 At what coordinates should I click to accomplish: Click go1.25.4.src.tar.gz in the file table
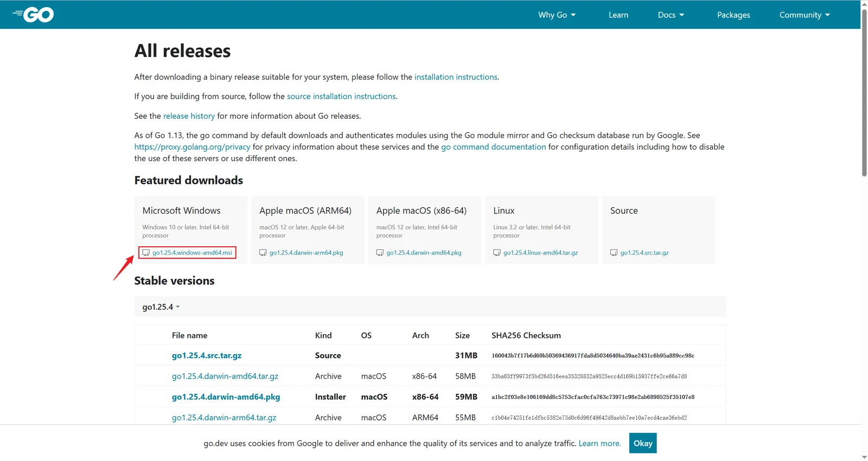pos(207,356)
